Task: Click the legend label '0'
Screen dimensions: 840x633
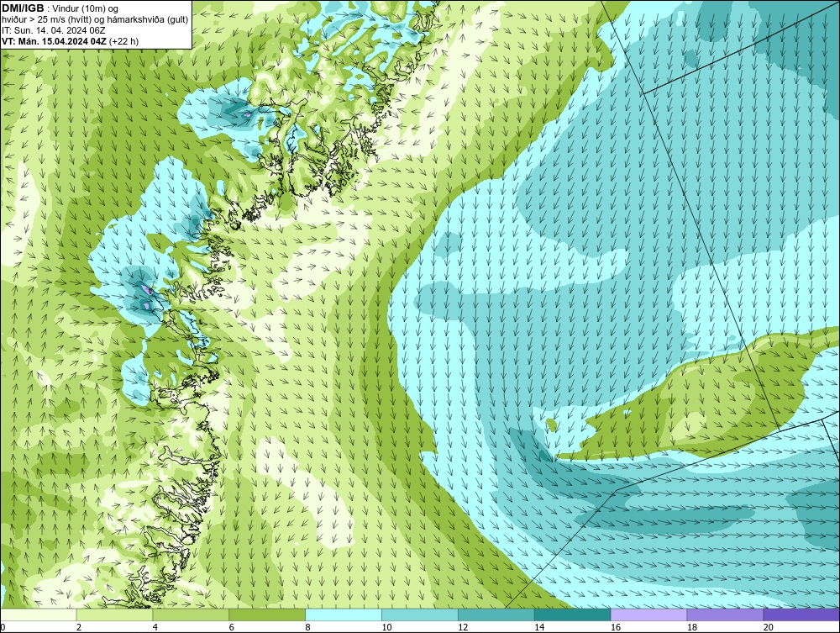Action: [3, 627]
